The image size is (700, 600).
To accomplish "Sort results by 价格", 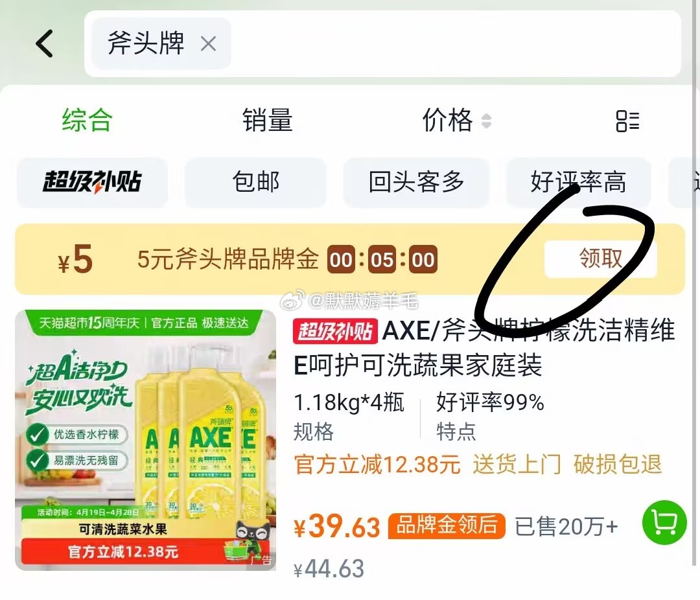I will 447,120.
